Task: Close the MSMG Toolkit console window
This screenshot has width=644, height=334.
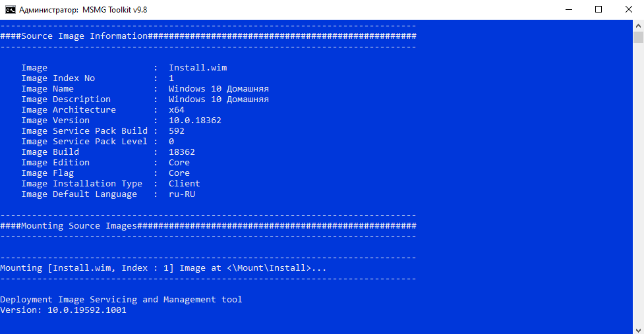Action: 629,9
